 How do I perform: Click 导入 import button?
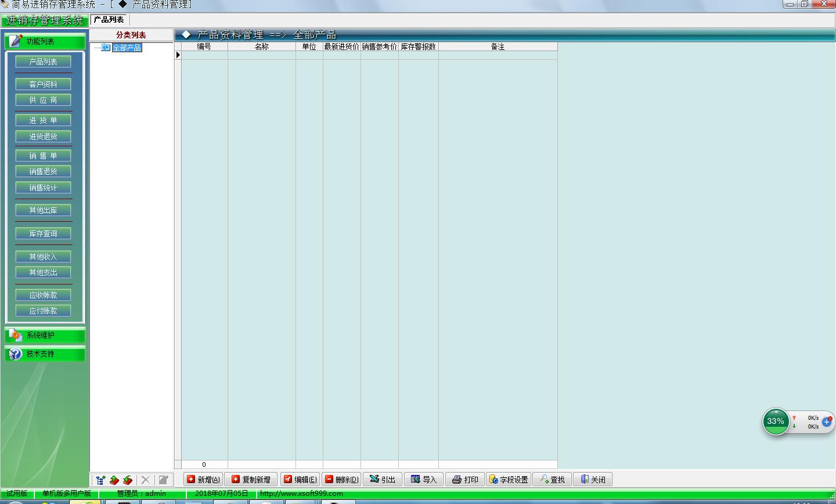pyautogui.click(x=424, y=479)
